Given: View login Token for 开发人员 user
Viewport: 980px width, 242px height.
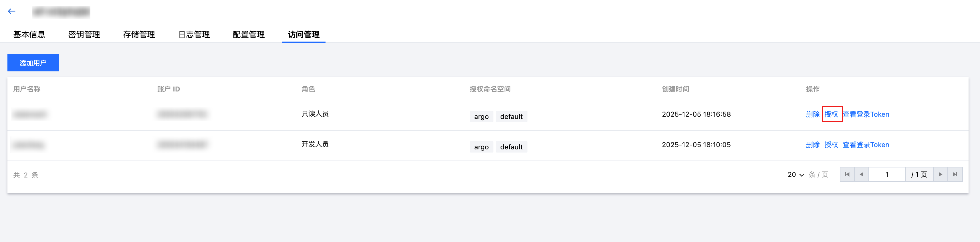Looking at the screenshot, I should pos(866,145).
